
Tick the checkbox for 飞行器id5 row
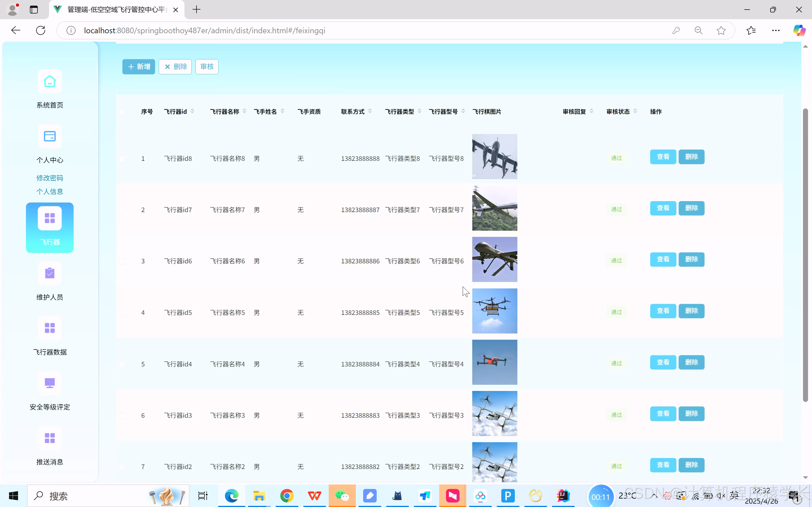pos(122,313)
